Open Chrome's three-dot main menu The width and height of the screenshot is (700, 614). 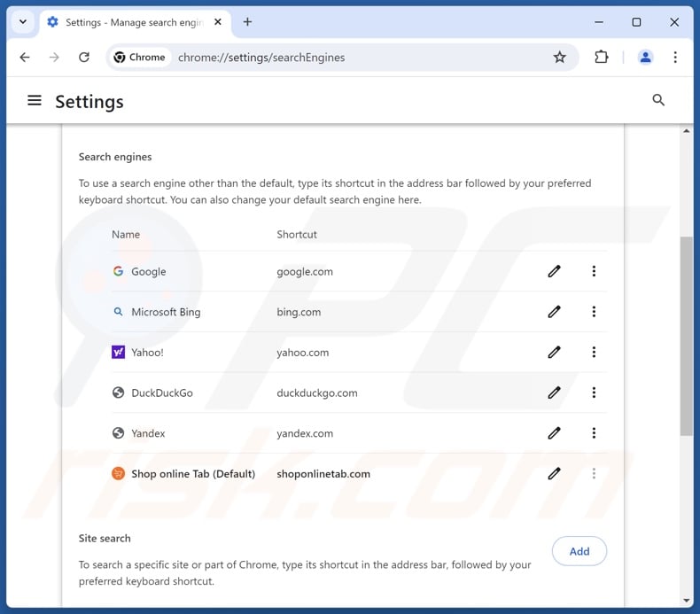(x=675, y=58)
